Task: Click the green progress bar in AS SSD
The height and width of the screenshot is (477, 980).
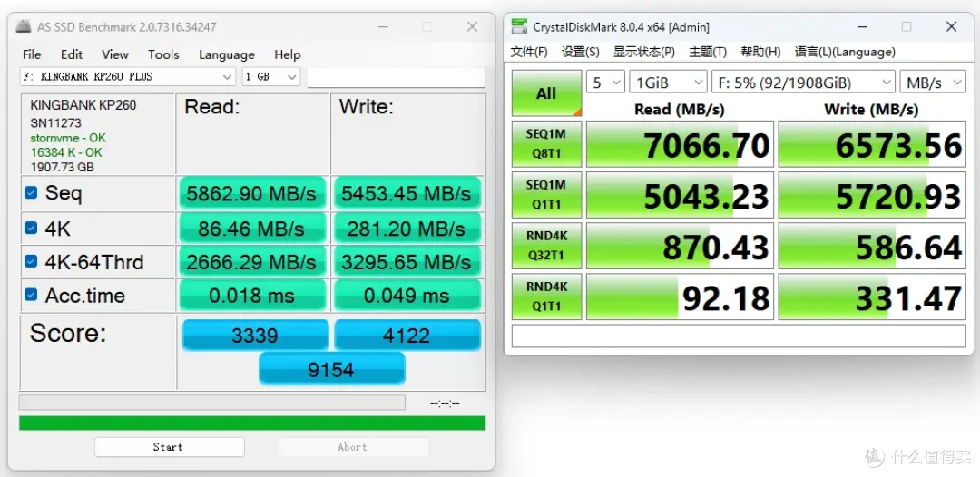Action: 252,423
